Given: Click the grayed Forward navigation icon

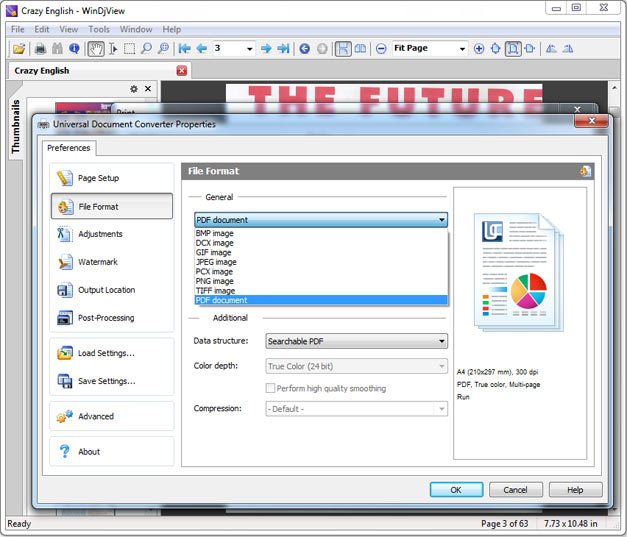Looking at the screenshot, I should pyautogui.click(x=322, y=49).
